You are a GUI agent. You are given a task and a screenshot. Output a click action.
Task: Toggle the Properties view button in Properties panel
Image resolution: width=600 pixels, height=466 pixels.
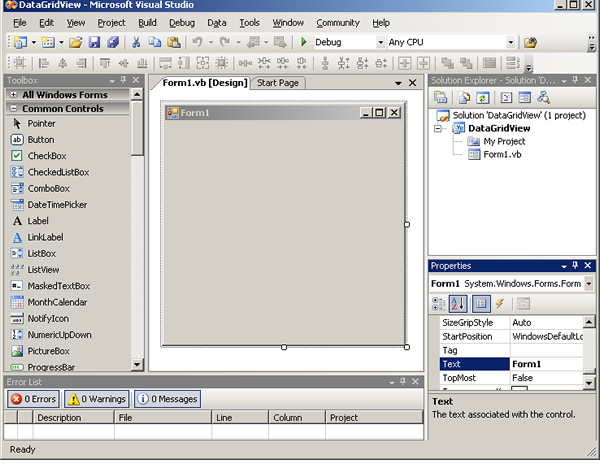pos(481,304)
